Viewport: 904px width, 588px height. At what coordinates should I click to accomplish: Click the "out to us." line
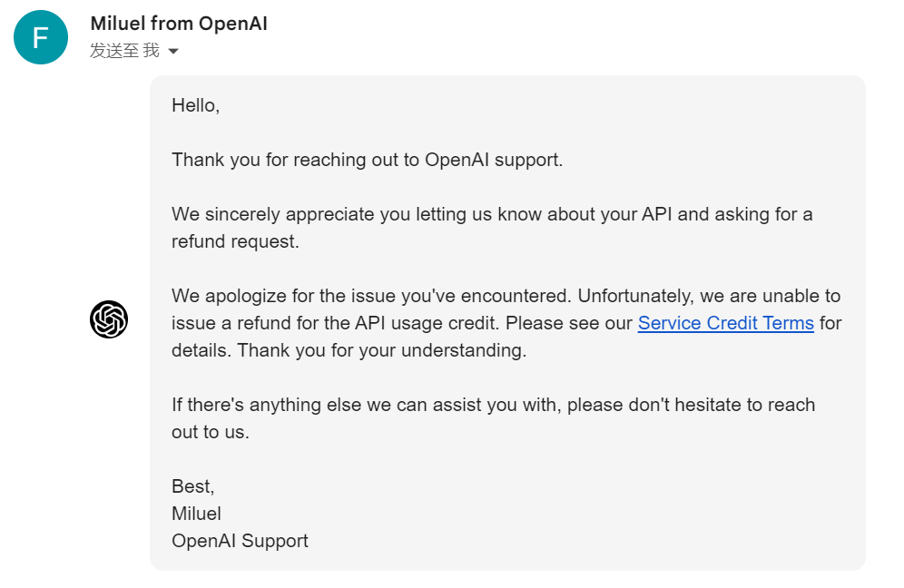210,432
